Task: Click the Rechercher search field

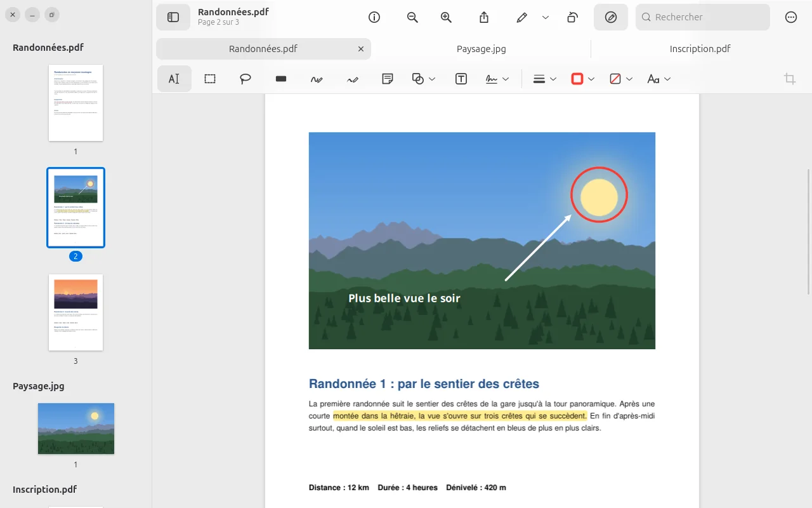Action: pos(703,17)
